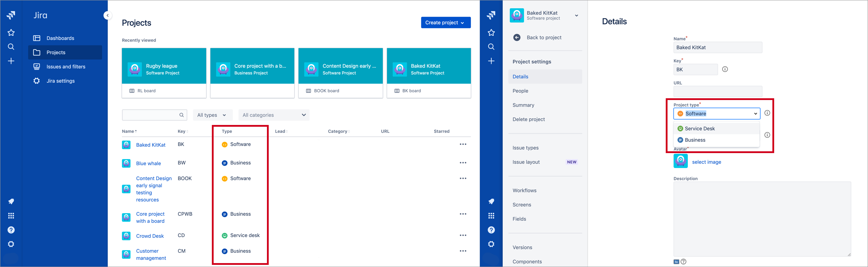Open the more actions menu for Baked KitKat row
Image resolution: width=868 pixels, height=267 pixels.
463,144
